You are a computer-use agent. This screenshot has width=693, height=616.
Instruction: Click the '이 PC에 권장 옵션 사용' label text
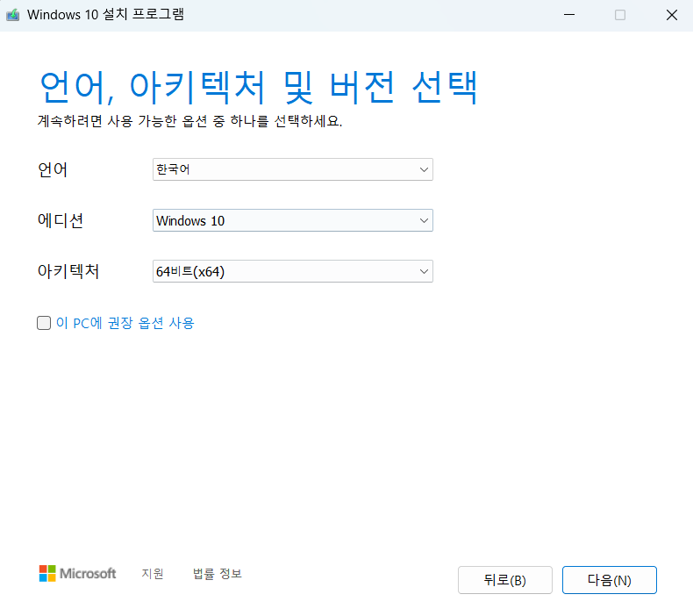pos(125,323)
